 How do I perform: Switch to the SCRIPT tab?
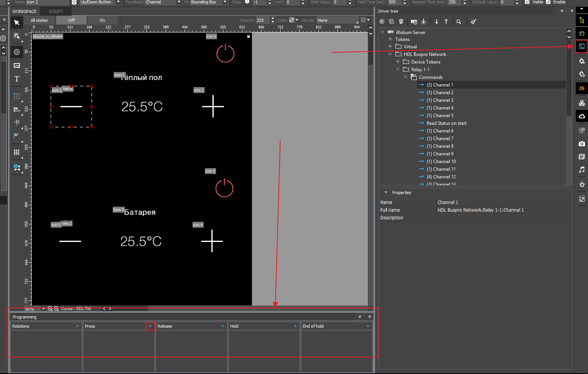click(55, 11)
